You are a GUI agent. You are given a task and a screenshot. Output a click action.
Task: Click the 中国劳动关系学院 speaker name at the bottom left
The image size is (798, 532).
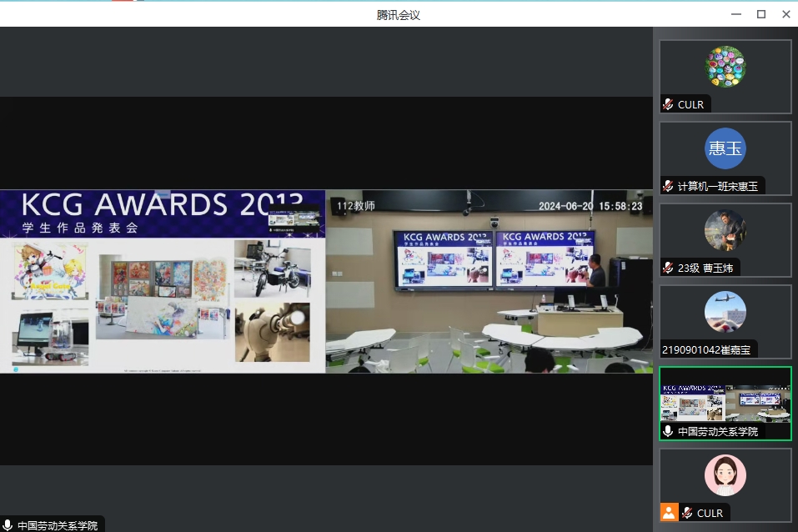coord(58,525)
